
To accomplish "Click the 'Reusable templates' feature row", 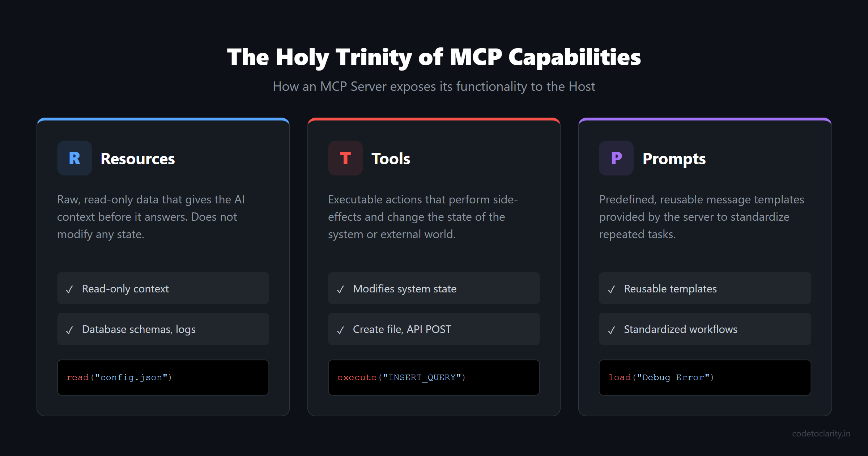I will click(705, 288).
